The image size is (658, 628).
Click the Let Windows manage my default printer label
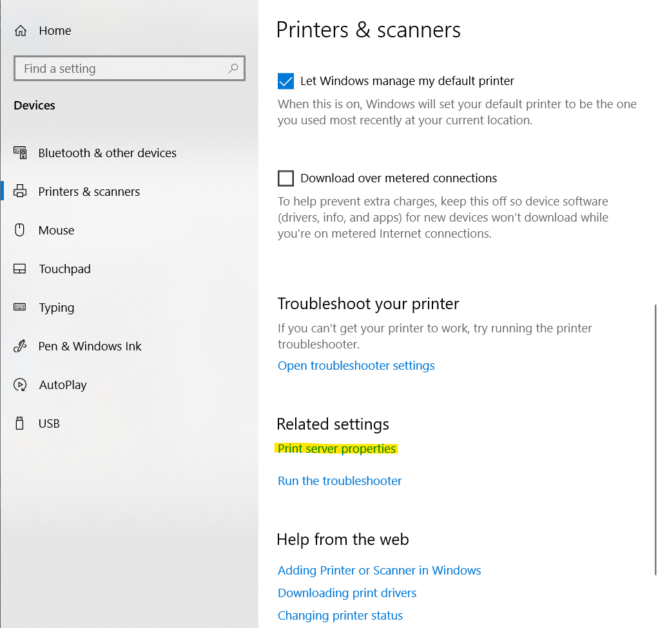(407, 81)
